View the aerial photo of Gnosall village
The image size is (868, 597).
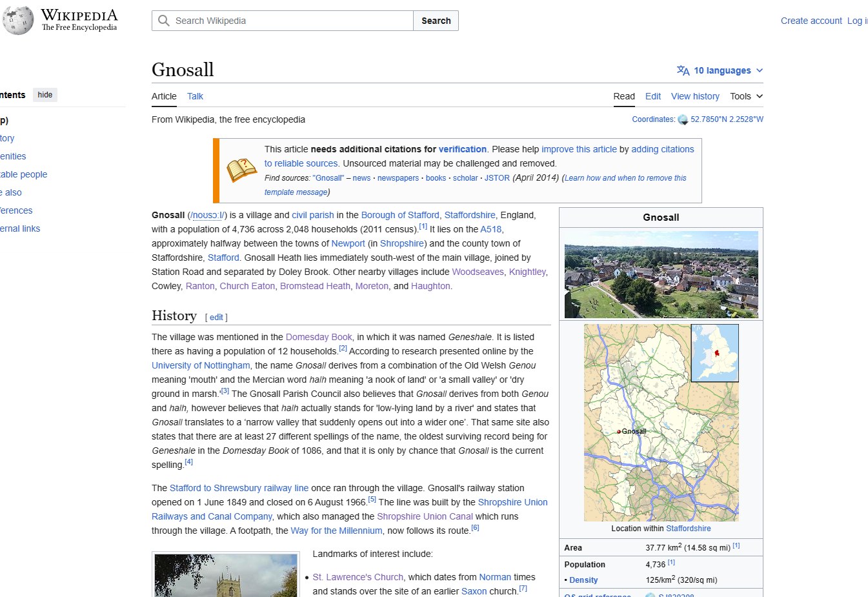tap(660, 274)
